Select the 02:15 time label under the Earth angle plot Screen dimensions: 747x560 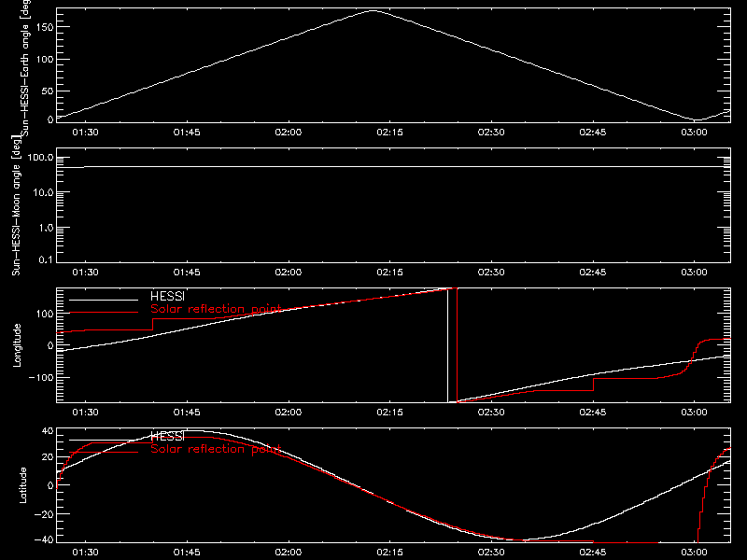(x=389, y=132)
